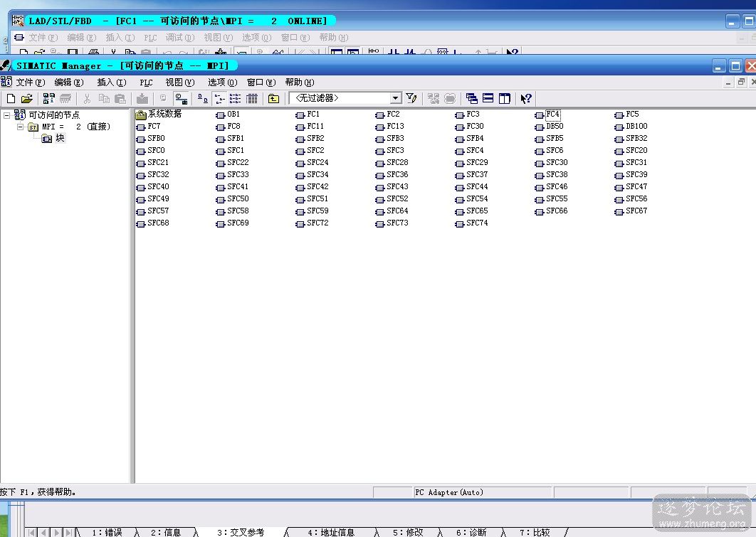756x537 pixels.
Task: Click the Copy toolbar icon
Action: coord(104,99)
